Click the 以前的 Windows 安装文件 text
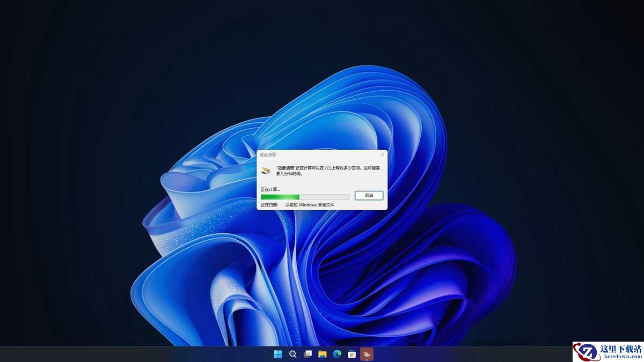This screenshot has width=644, height=362. pyautogui.click(x=310, y=205)
